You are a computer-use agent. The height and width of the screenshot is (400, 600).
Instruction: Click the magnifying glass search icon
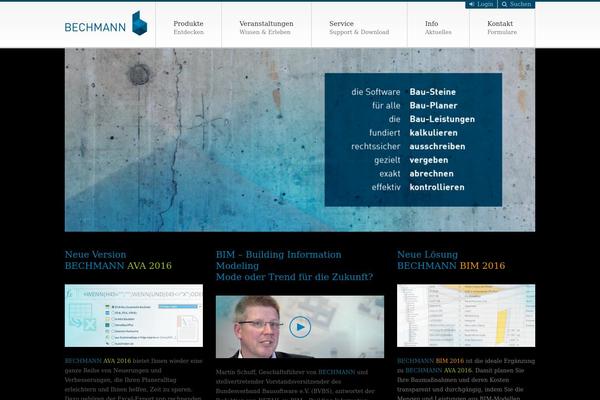tap(504, 4)
